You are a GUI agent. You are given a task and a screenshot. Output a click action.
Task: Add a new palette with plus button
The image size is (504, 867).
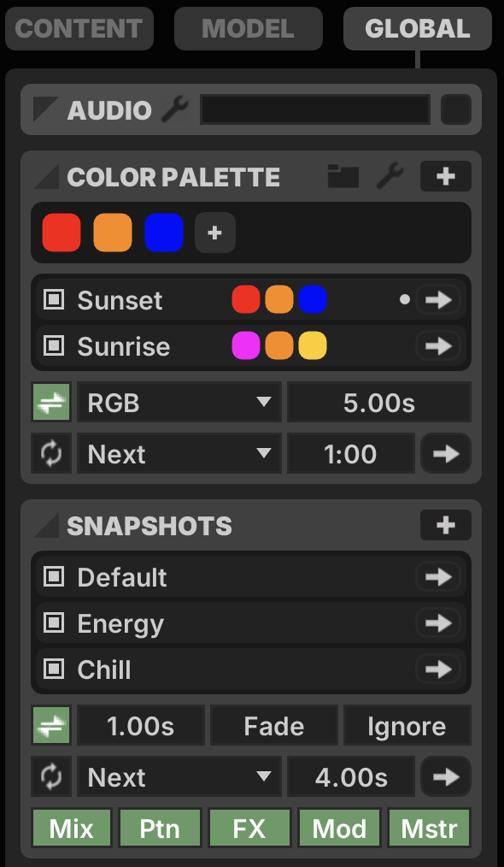coord(445,176)
